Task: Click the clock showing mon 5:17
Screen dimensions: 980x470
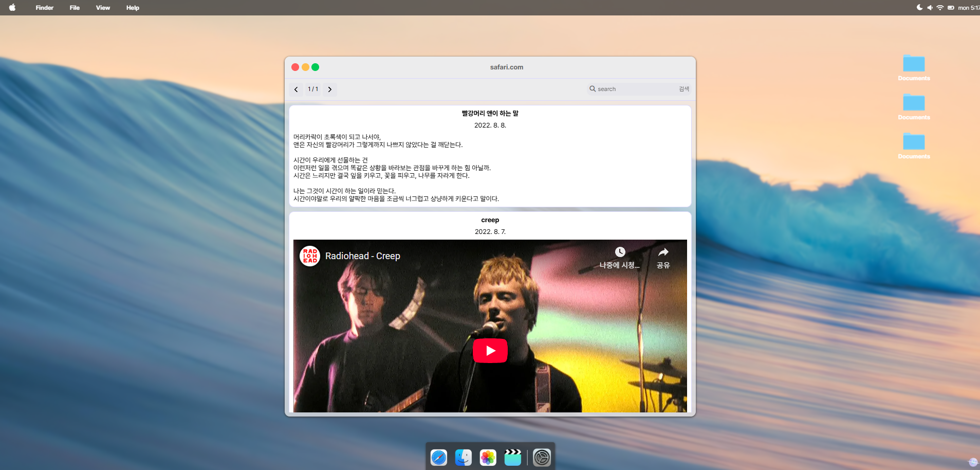Action: (x=969, y=8)
